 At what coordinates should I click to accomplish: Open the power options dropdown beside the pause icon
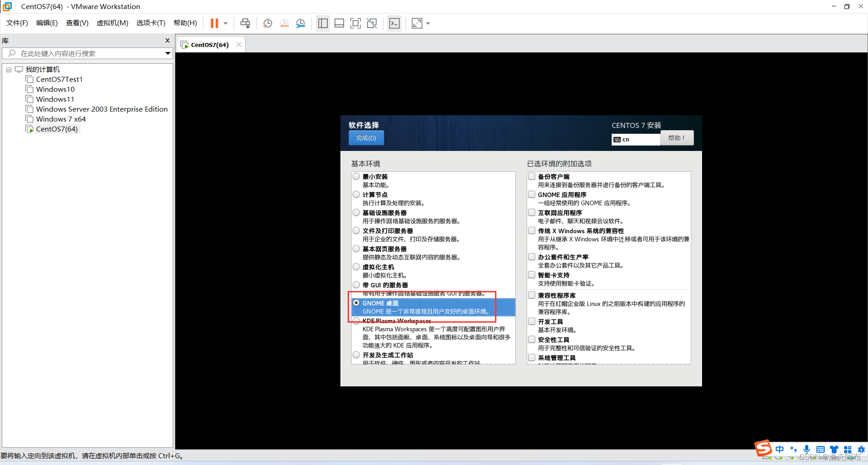(226, 23)
